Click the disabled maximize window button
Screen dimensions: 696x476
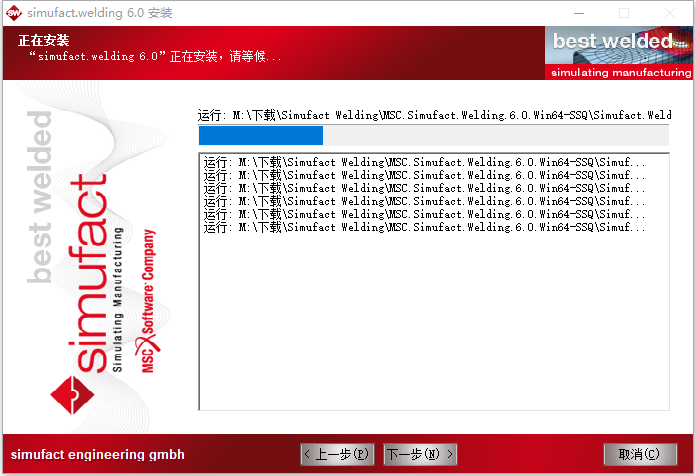(624, 13)
